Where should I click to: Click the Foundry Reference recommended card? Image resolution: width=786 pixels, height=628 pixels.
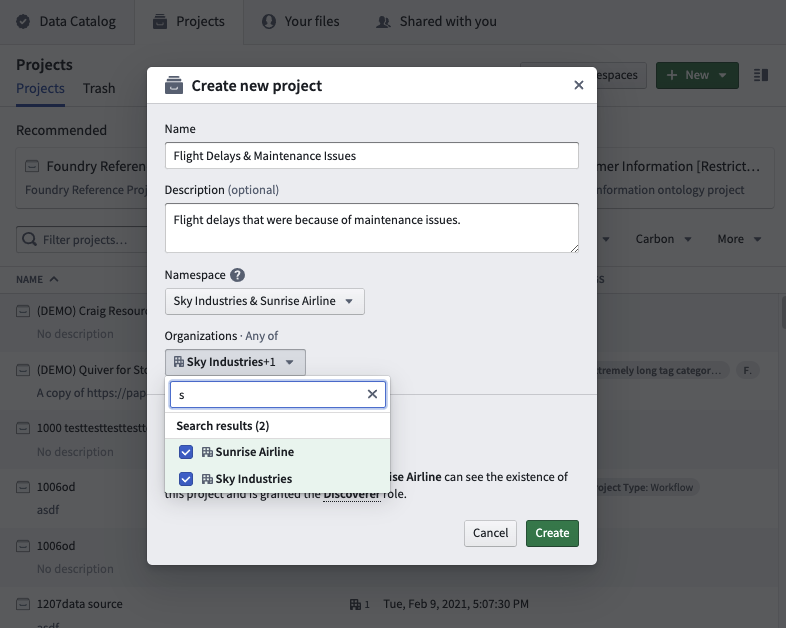tap(83, 178)
